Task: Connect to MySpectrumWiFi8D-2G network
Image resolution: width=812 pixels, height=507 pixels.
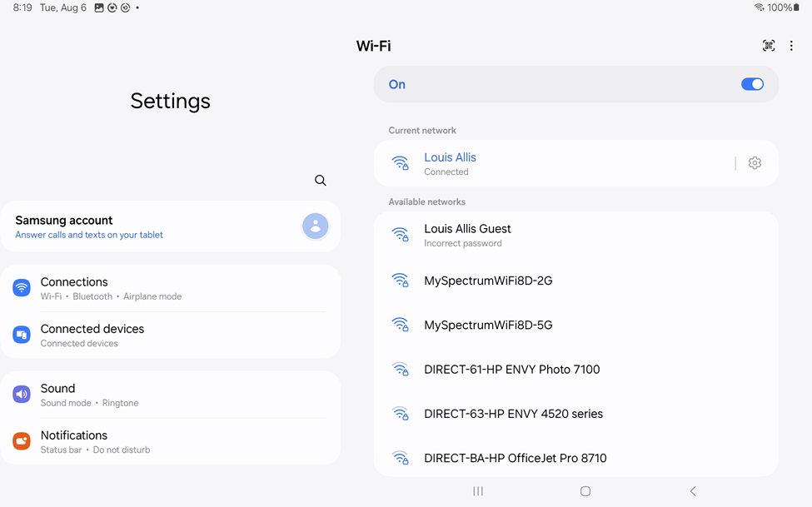Action: click(488, 281)
